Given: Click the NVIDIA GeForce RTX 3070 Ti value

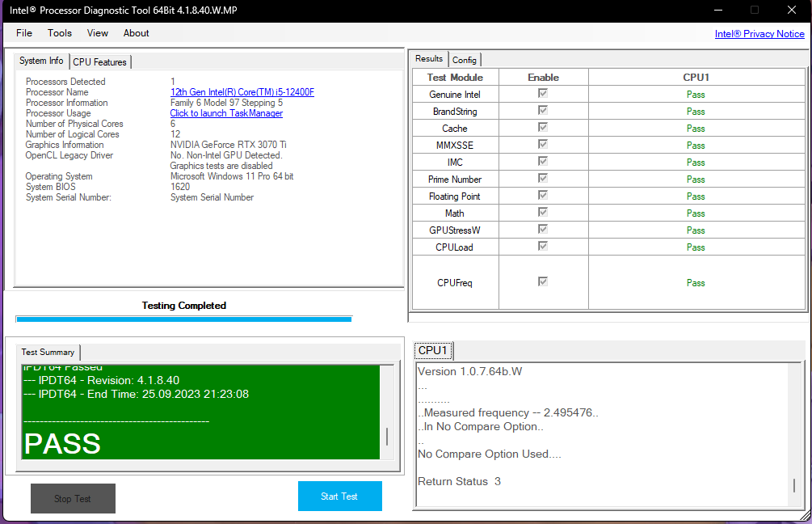Looking at the screenshot, I should pyautogui.click(x=229, y=145).
